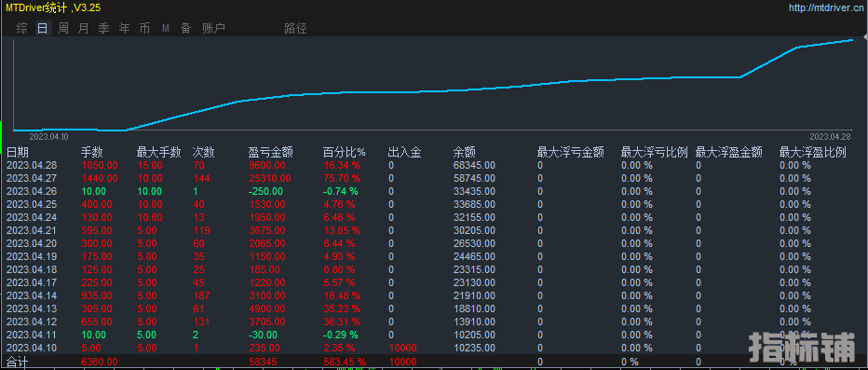868x370 pixels.
Task: Select the 2023.04.26 date row
Action: point(32,191)
